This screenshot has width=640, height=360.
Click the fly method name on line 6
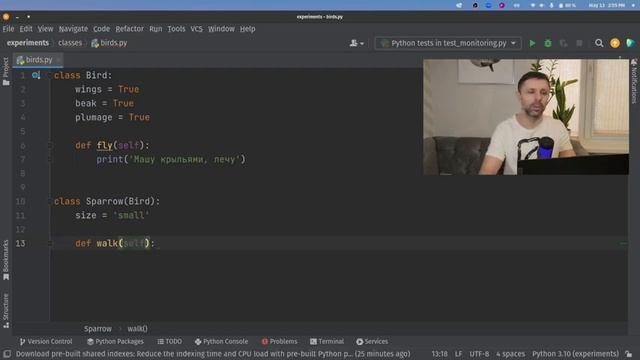(x=104, y=145)
